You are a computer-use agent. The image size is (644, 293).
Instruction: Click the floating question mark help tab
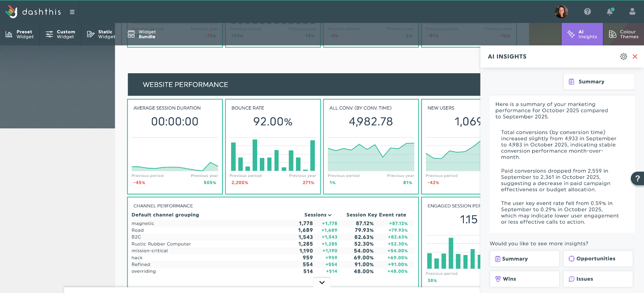point(637,179)
